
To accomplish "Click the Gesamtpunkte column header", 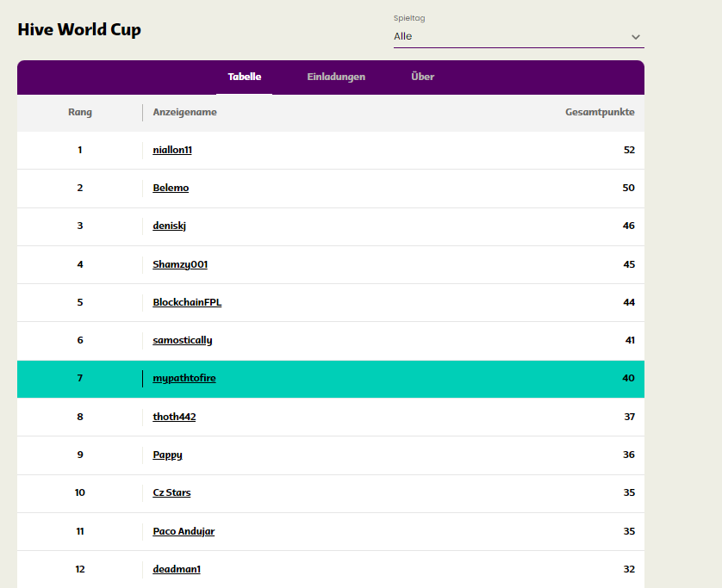I will (600, 112).
